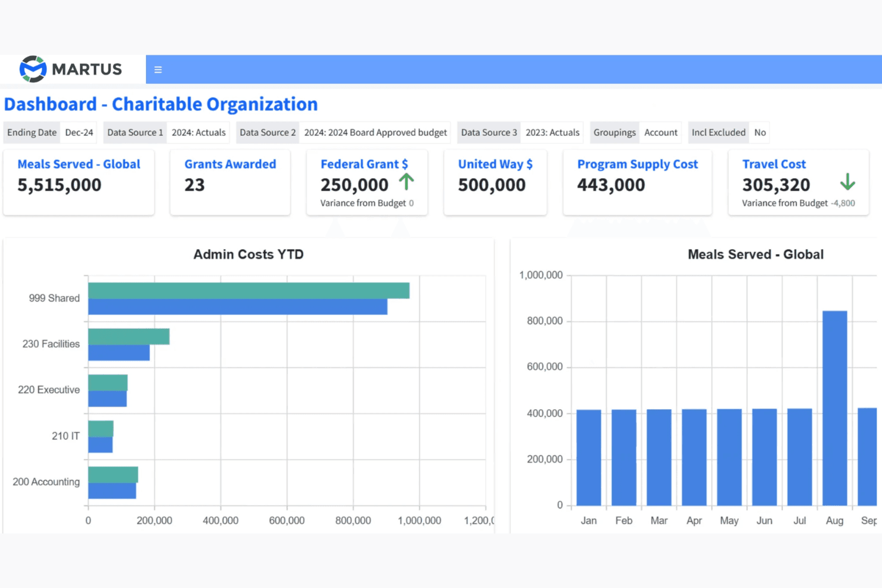Viewport: 882px width, 588px height.
Task: Open the Groupings selector showing Account
Action: click(661, 132)
